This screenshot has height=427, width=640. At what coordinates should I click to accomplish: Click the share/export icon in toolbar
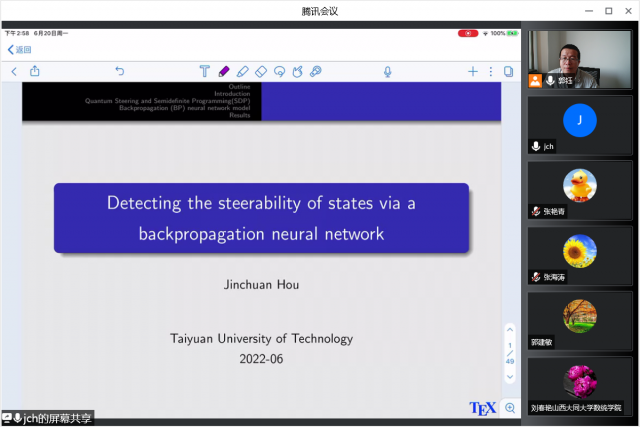click(35, 71)
